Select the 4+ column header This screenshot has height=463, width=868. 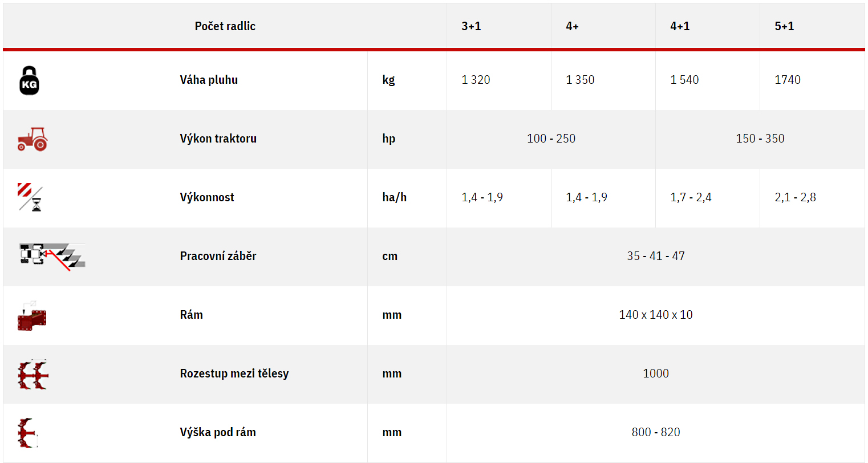pos(572,26)
